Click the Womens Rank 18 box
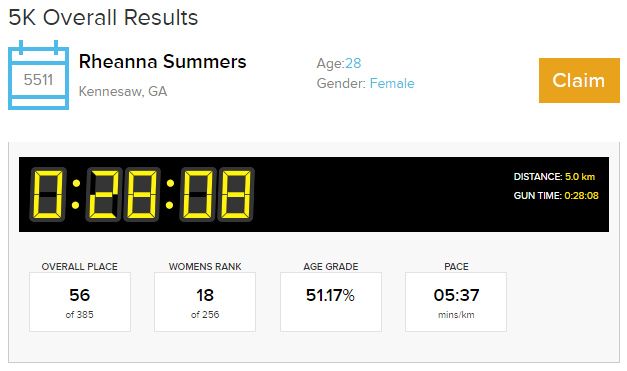This screenshot has height=371, width=627. click(x=205, y=302)
